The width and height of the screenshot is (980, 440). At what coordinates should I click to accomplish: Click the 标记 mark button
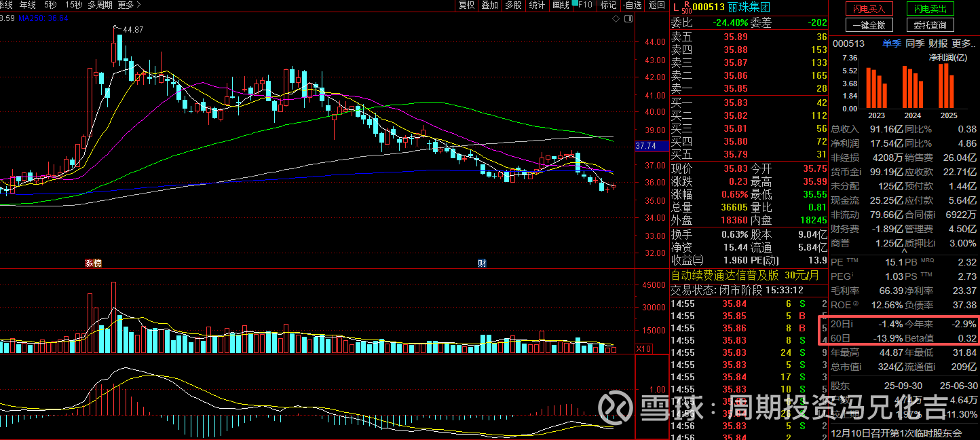[x=608, y=5]
